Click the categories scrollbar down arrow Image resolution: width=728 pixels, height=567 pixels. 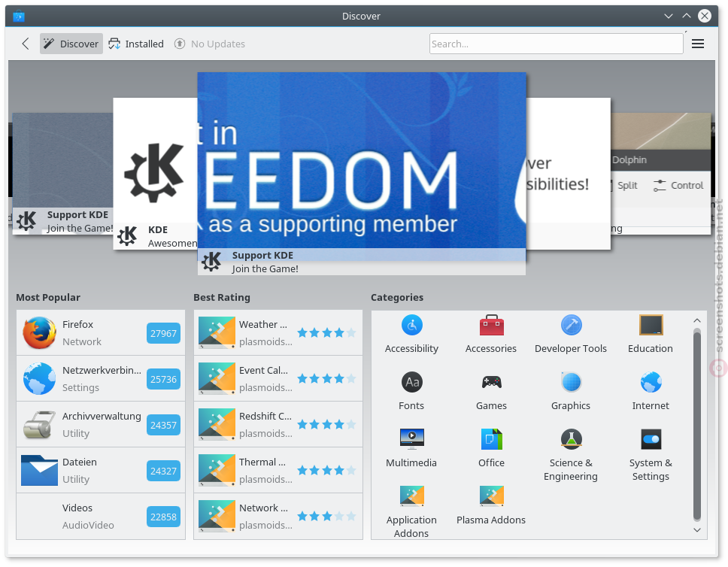pos(697,530)
